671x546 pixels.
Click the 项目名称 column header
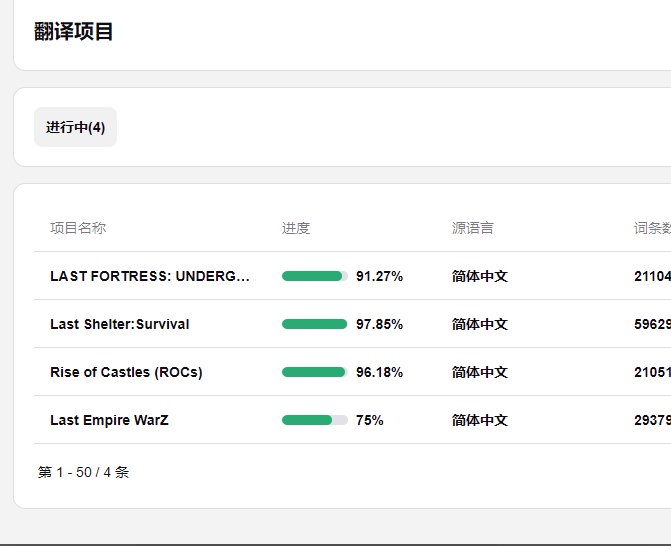(x=78, y=228)
